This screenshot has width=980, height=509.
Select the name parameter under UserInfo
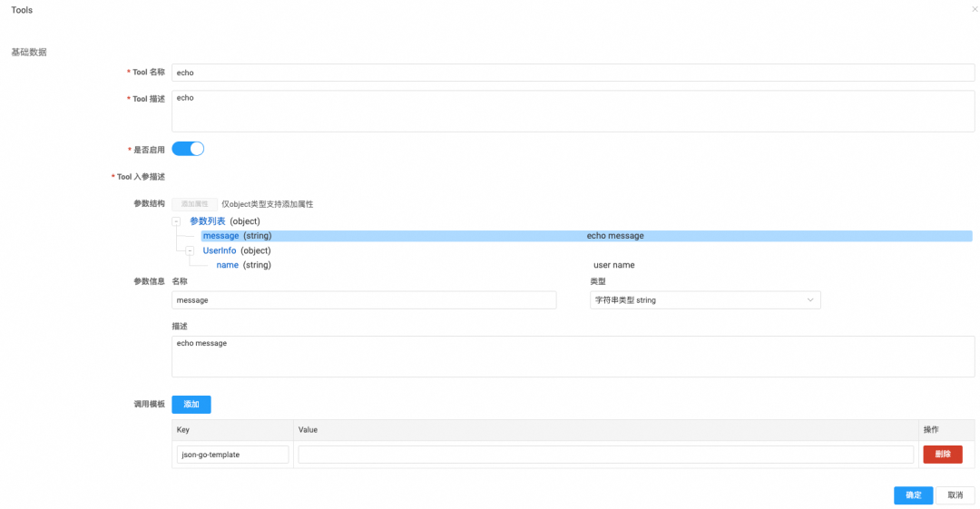pos(227,265)
